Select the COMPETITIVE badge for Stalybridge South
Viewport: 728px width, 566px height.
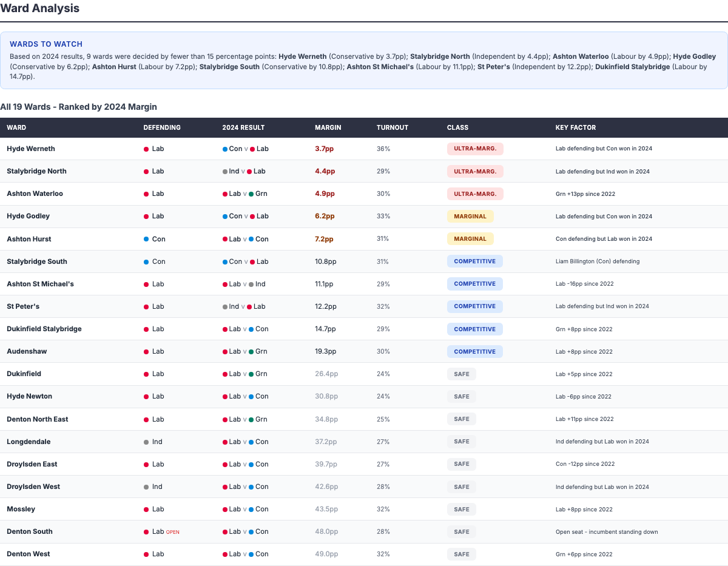474,261
